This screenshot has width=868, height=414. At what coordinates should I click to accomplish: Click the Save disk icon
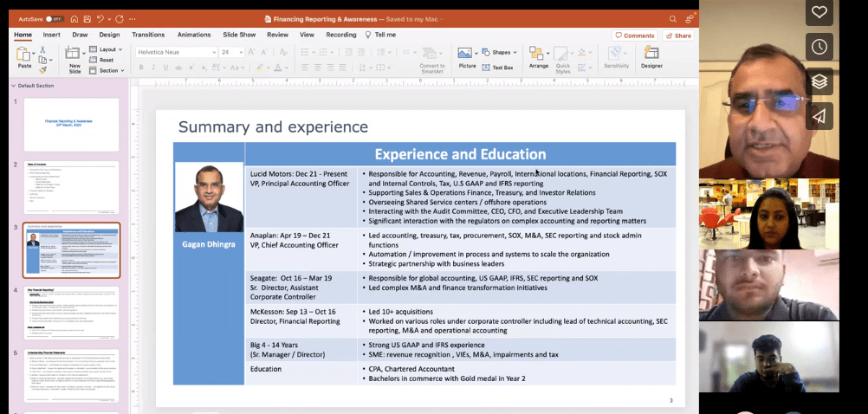pyautogui.click(x=87, y=19)
